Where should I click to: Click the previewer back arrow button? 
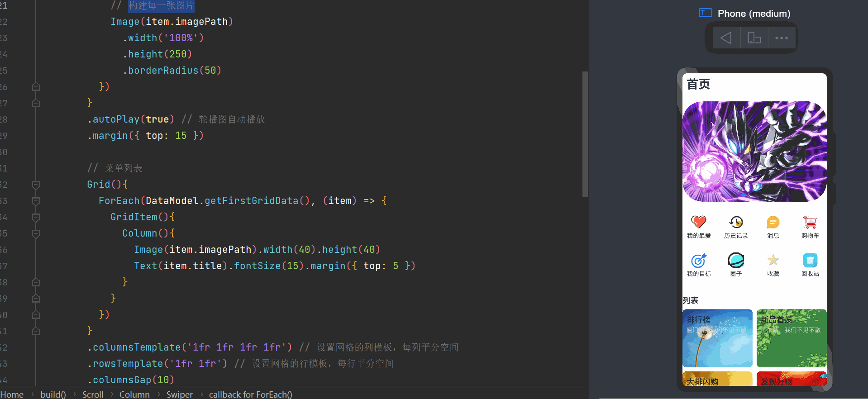pyautogui.click(x=726, y=38)
